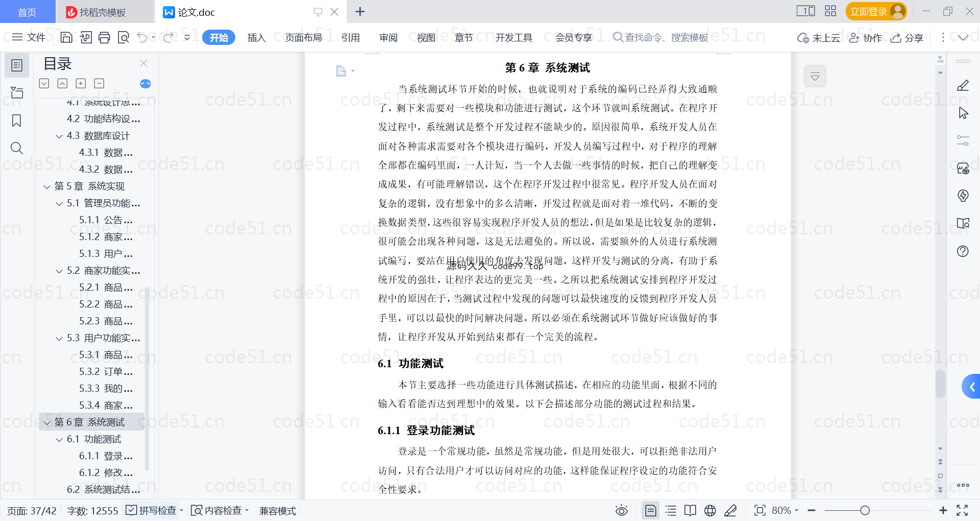The image size is (980, 521).
Task: Click zoom in plus button
Action: point(943,510)
